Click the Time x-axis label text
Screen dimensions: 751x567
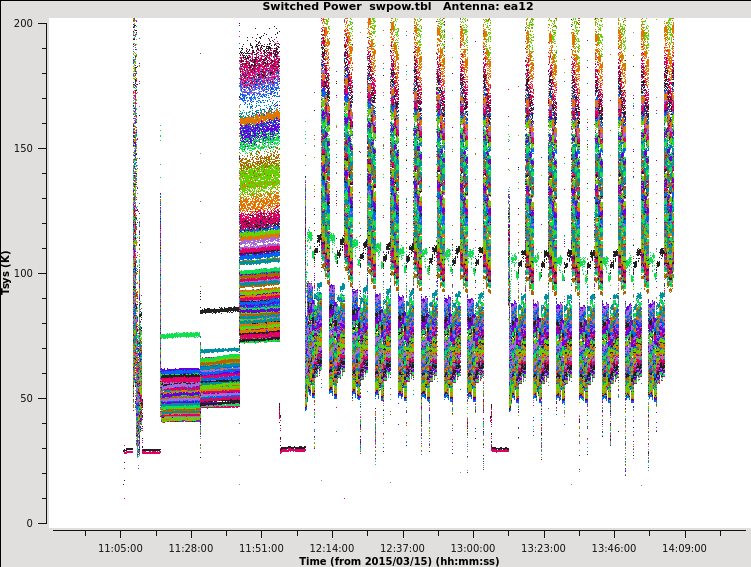pyautogui.click(x=398, y=561)
